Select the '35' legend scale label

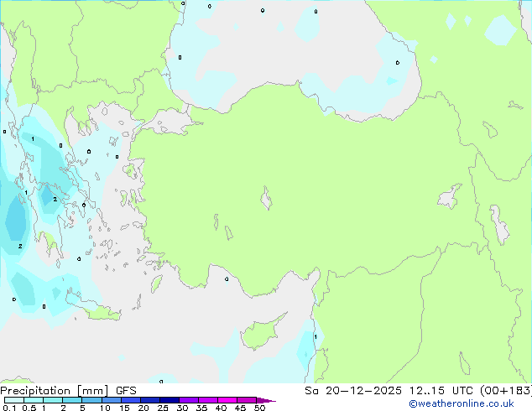[x=201, y=408]
